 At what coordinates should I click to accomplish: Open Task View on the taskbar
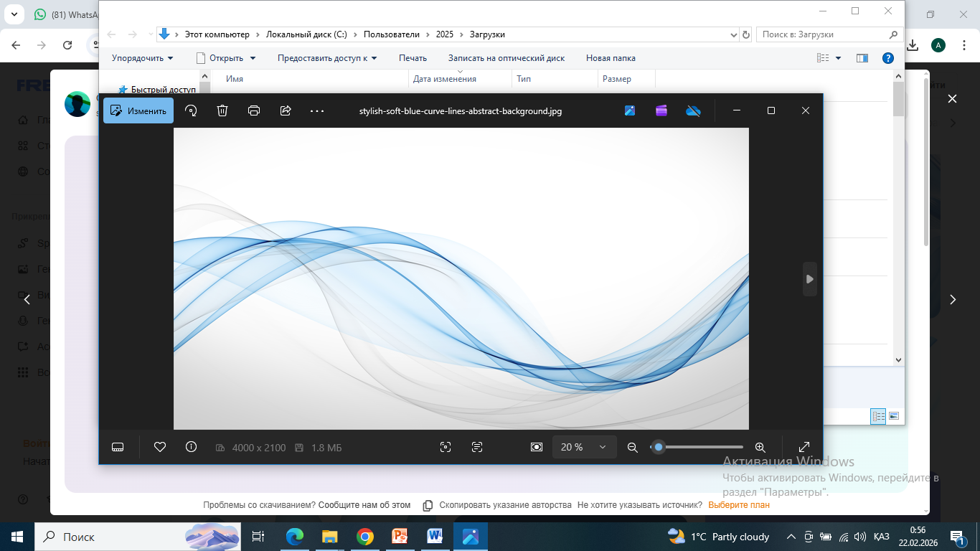pyautogui.click(x=259, y=537)
